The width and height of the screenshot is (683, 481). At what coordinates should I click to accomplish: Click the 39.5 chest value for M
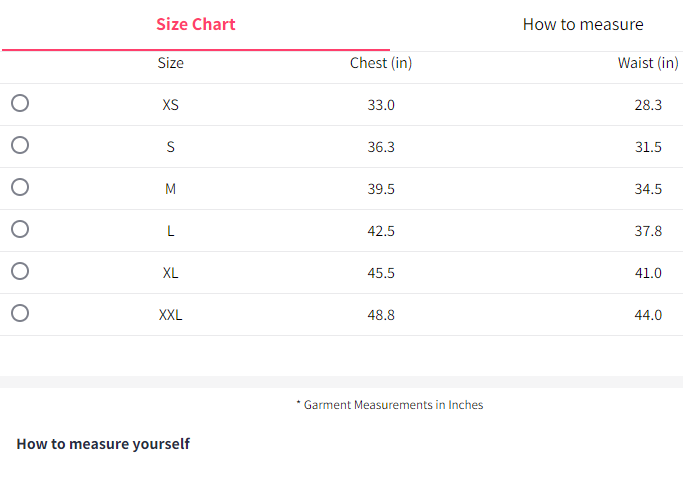(381, 189)
